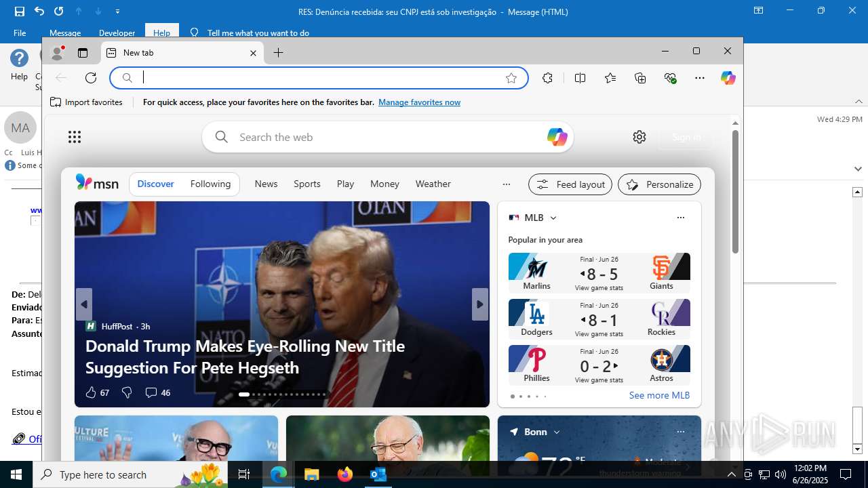Click scroll up arrow on Edge page
This screenshot has width=868, height=488.
click(735, 123)
